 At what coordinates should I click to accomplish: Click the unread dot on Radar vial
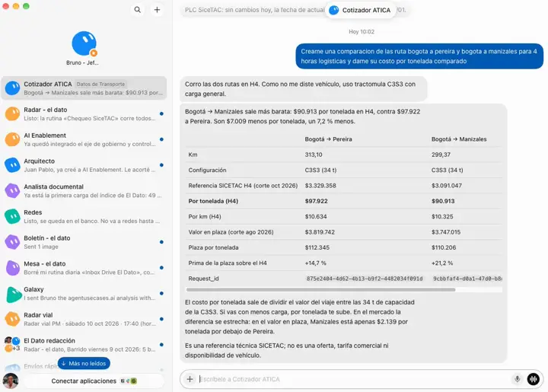coord(161,319)
